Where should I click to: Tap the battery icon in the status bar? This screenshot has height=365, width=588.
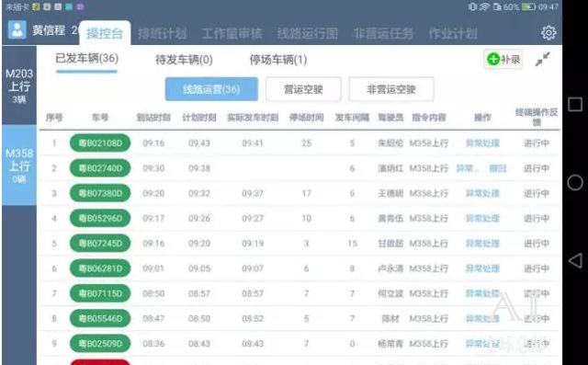pyautogui.click(x=528, y=6)
